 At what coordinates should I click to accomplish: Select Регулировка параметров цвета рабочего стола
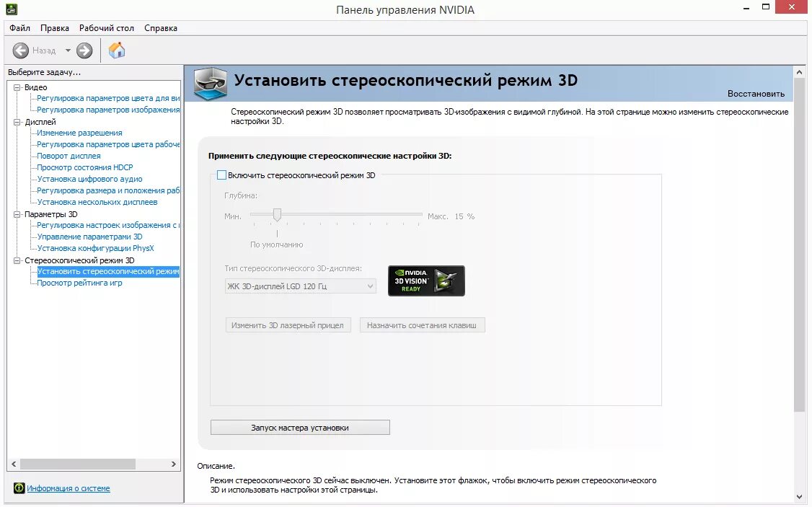coord(108,144)
